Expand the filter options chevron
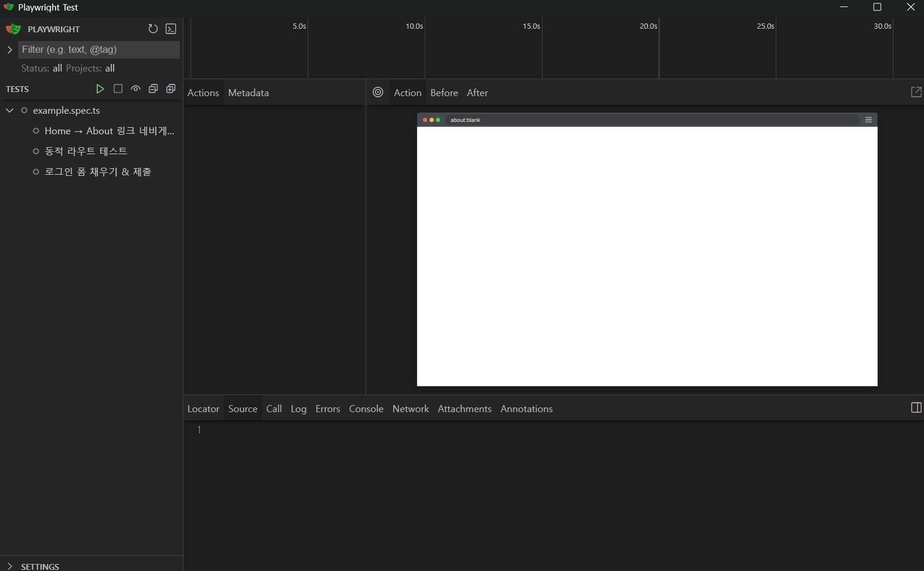924x571 pixels. pyautogui.click(x=9, y=50)
